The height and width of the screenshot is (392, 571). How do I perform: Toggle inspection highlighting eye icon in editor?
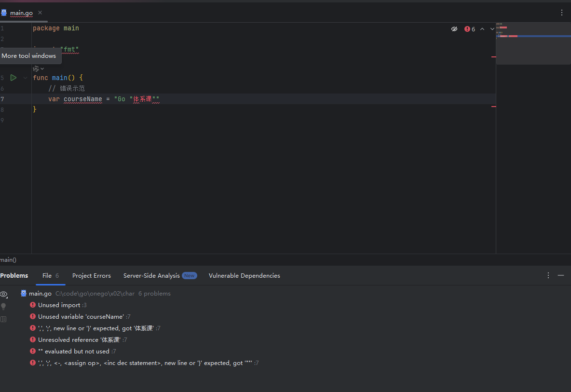pos(454,29)
